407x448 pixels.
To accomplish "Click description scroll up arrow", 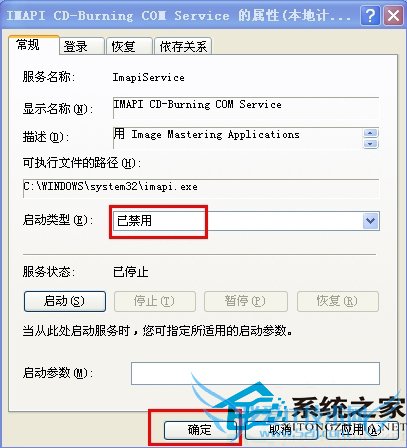I will coord(371,133).
